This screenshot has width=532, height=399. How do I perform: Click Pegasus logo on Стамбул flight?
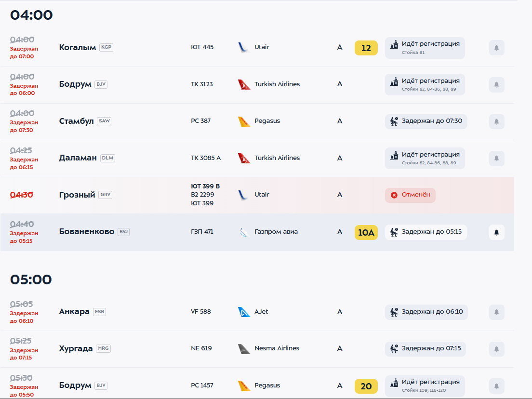pos(244,121)
